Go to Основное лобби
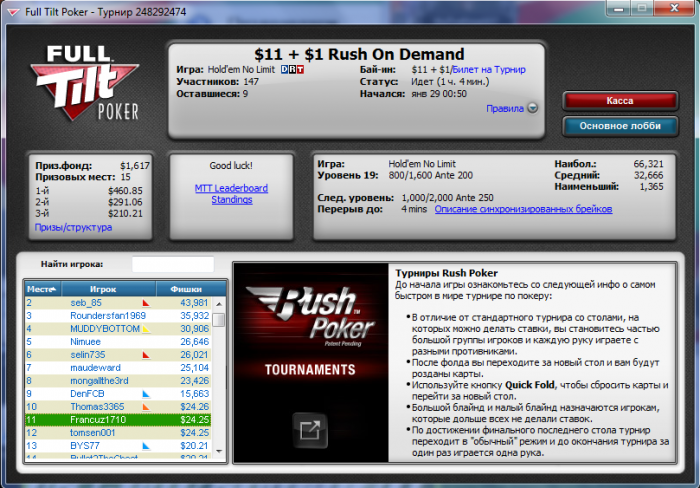The width and height of the screenshot is (700, 488). pos(620,126)
